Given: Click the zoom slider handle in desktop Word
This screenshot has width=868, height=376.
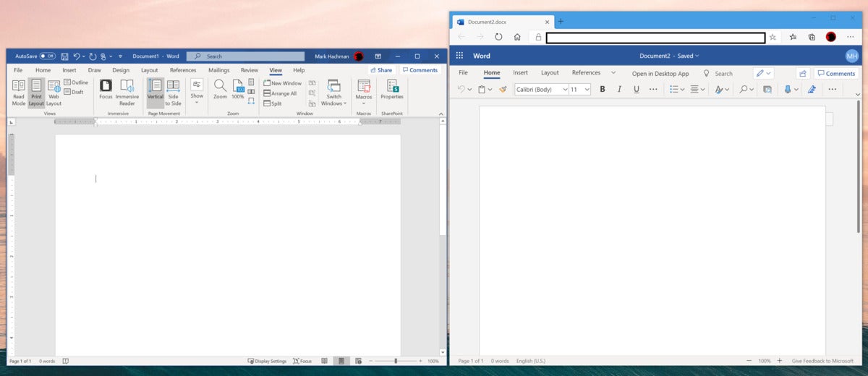Looking at the screenshot, I should 395,361.
